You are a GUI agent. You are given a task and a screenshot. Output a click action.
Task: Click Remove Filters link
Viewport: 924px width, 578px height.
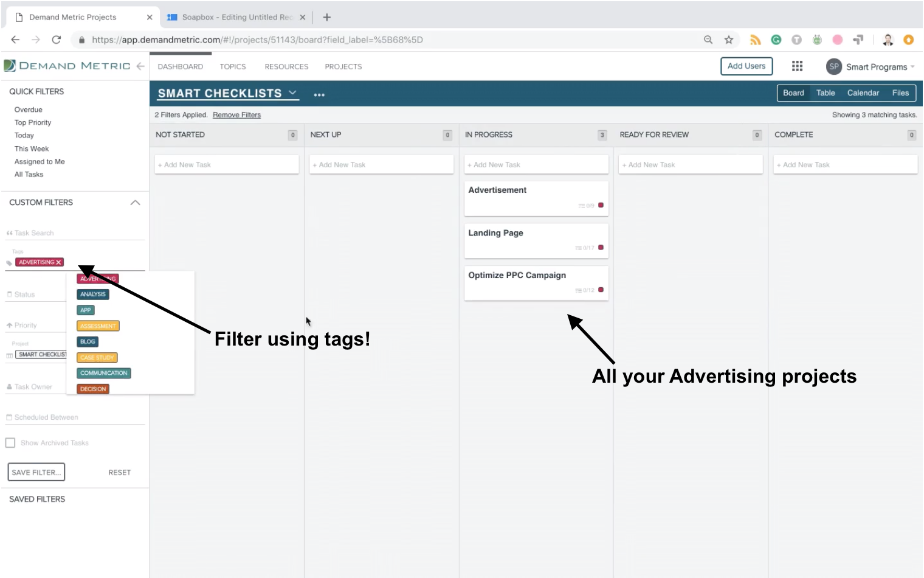click(x=236, y=115)
